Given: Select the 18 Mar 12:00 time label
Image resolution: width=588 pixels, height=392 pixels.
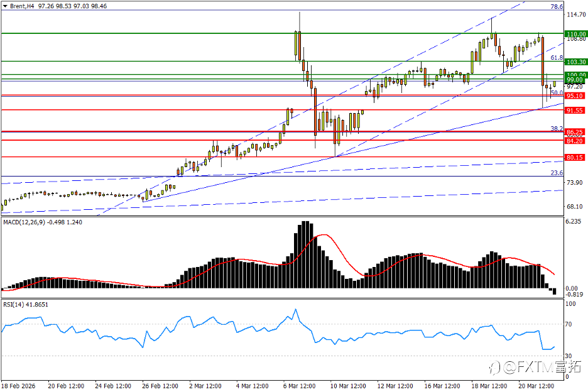Looking at the screenshot, I should click(x=489, y=386).
